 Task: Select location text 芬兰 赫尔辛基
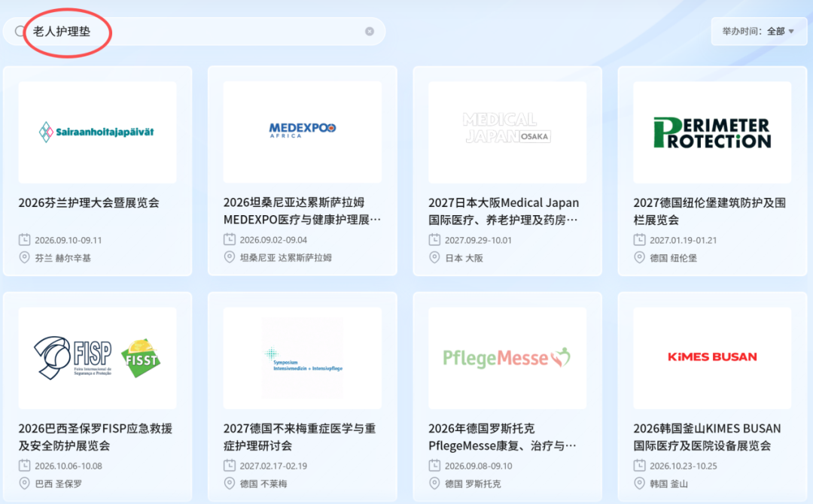[62, 258]
